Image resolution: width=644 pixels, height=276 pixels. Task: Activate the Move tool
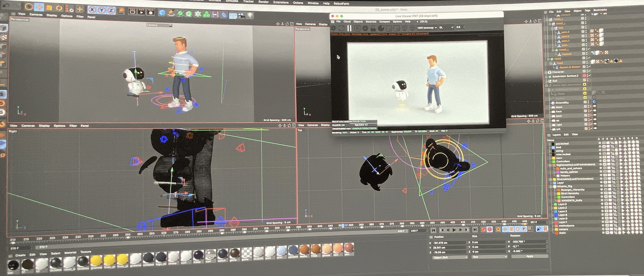(39, 7)
